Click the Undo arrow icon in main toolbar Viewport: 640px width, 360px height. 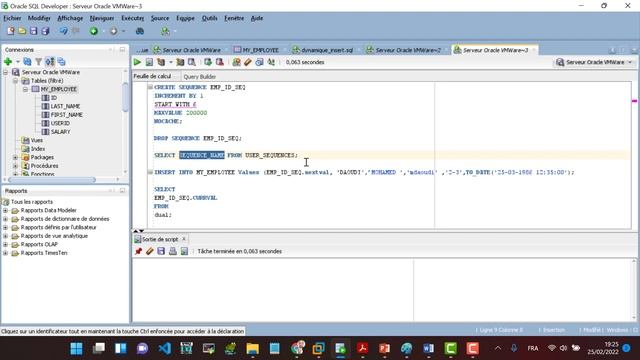tap(63, 31)
